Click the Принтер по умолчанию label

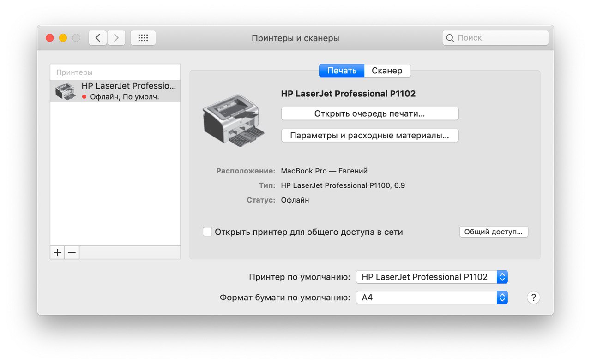(x=300, y=277)
